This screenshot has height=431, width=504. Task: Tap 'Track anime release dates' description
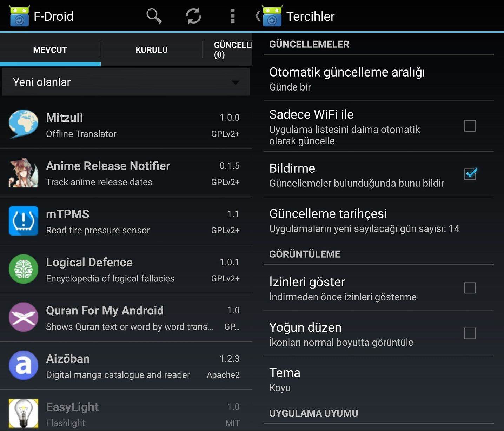[x=99, y=182]
